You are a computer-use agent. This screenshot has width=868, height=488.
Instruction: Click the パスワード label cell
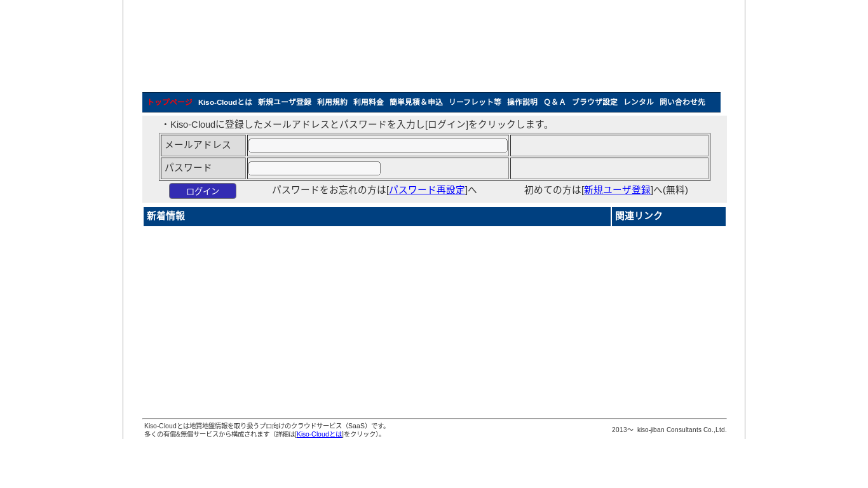click(203, 168)
